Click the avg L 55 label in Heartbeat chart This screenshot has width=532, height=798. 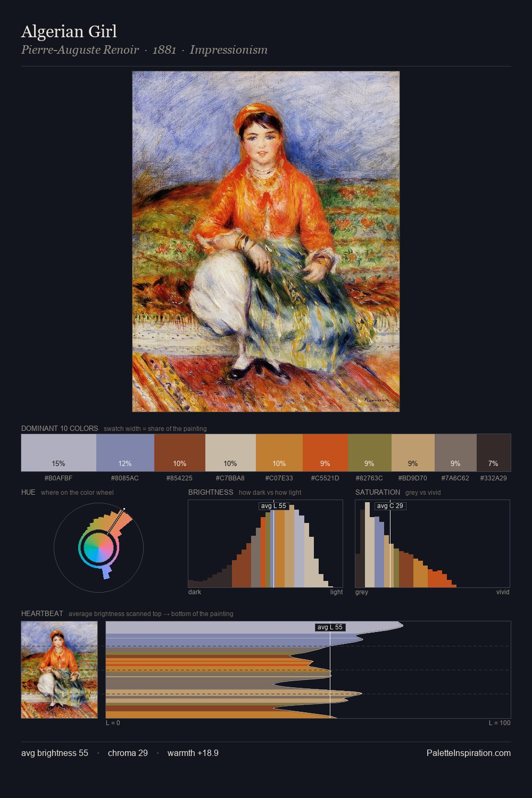tap(330, 627)
